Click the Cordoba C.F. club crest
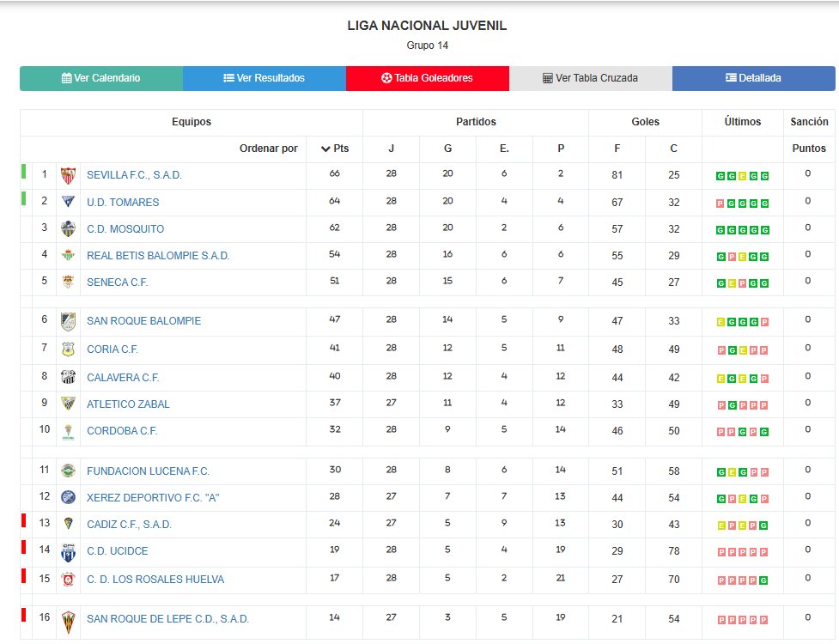Image resolution: width=839 pixels, height=644 pixels. pyautogui.click(x=68, y=431)
